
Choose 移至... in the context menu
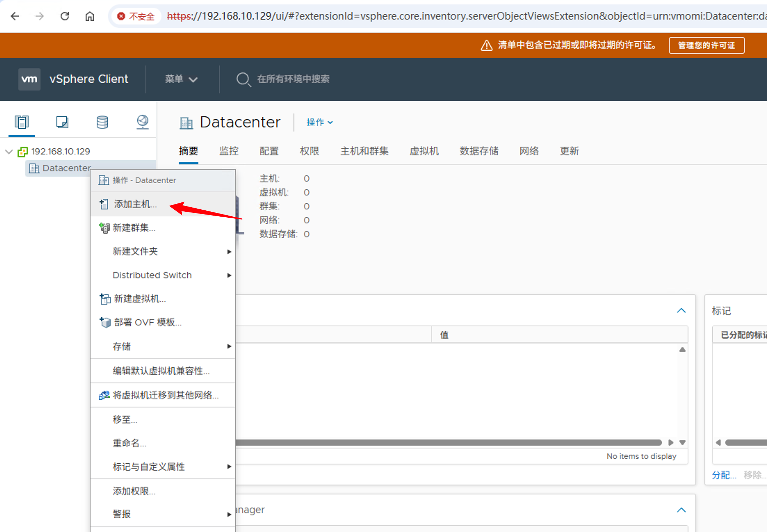(x=163, y=420)
